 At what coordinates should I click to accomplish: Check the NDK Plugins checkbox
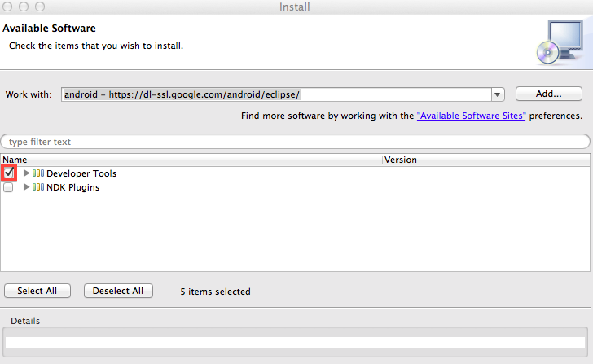point(8,187)
